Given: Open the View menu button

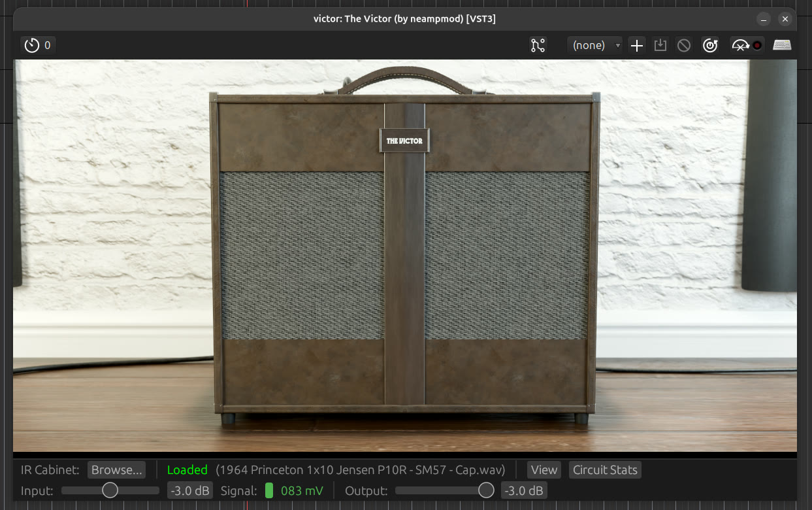Looking at the screenshot, I should point(544,469).
